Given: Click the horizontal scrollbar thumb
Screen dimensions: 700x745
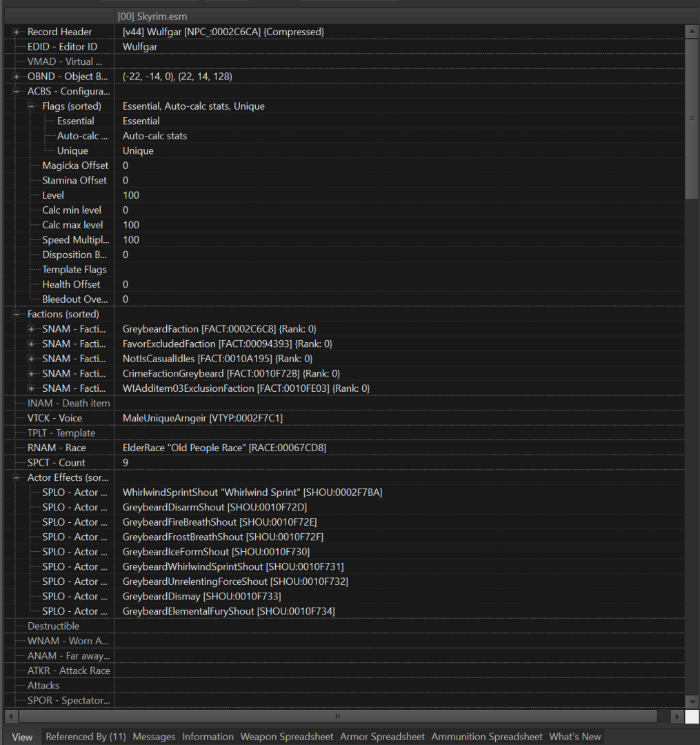Looking at the screenshot, I should click(x=338, y=716).
